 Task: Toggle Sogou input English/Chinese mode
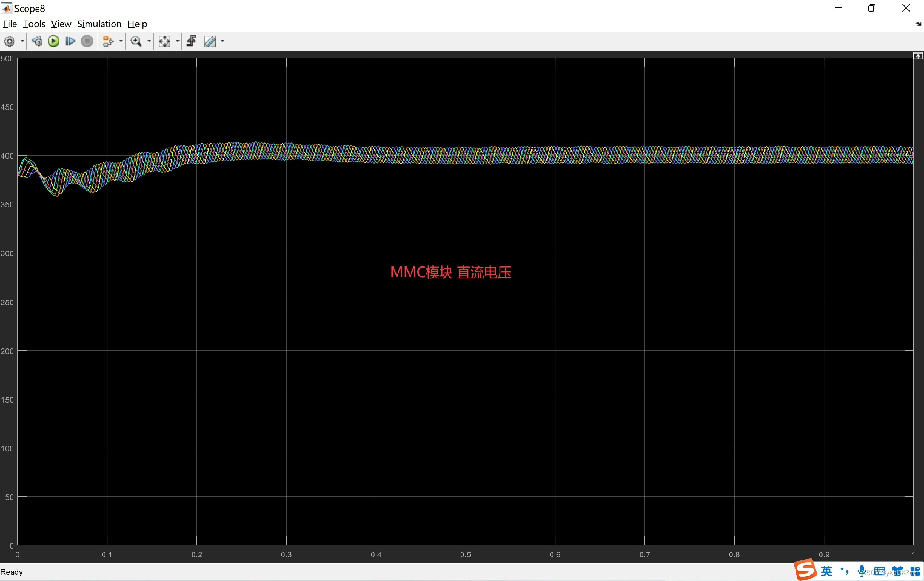tap(826, 571)
